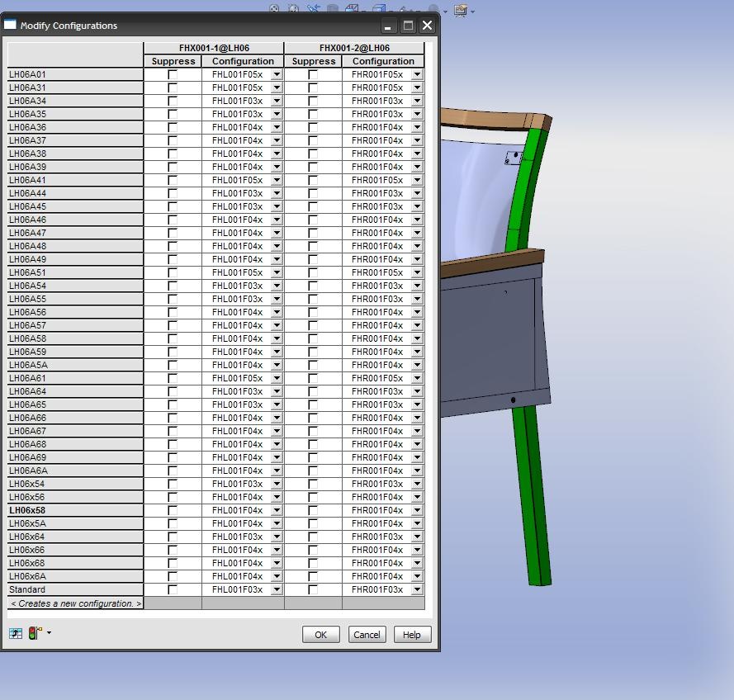Select the LH06A47 configuration row
Image resolution: width=734 pixels, height=700 pixels.
pyautogui.click(x=75, y=233)
